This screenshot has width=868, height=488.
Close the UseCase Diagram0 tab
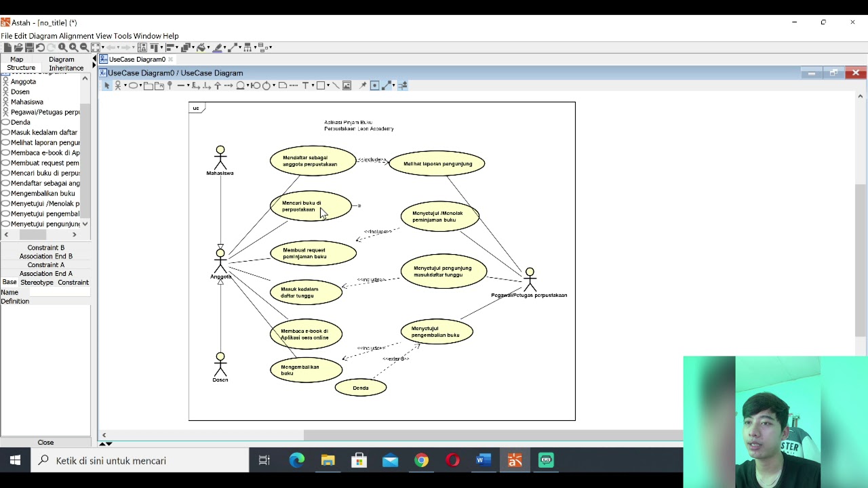pos(170,60)
